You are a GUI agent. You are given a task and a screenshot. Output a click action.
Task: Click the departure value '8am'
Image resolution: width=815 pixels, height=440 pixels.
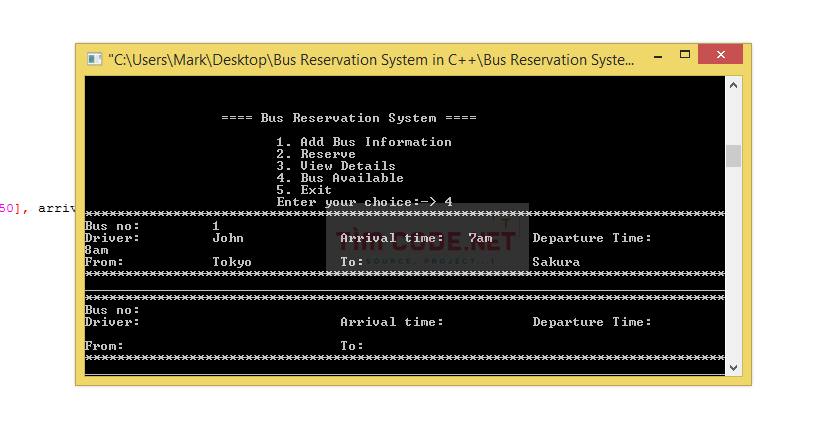97,250
